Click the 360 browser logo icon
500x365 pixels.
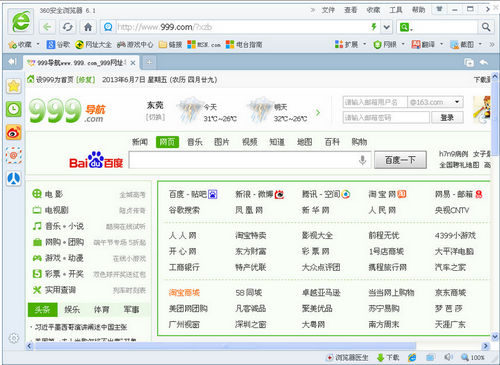(x=21, y=22)
